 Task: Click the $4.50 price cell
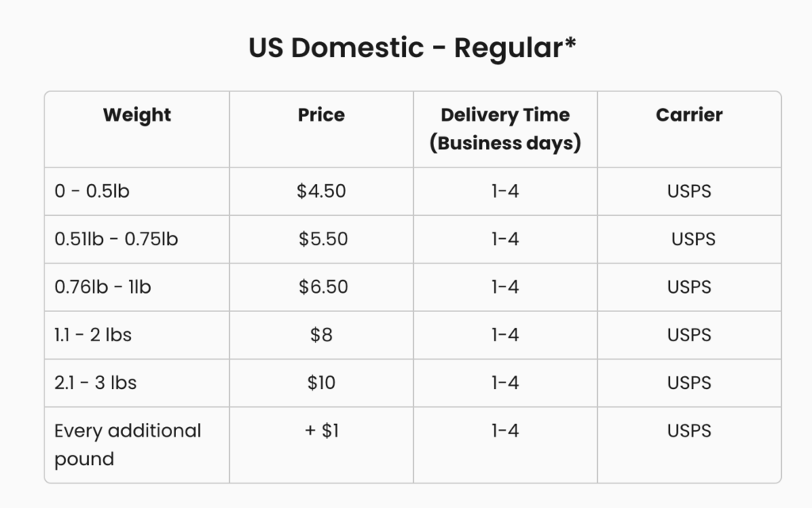point(321,191)
